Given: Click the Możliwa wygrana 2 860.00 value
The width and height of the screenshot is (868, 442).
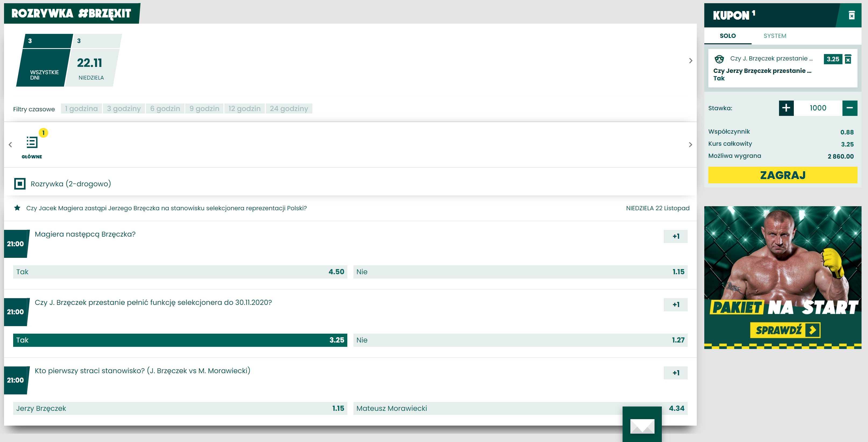Looking at the screenshot, I should tap(840, 156).
